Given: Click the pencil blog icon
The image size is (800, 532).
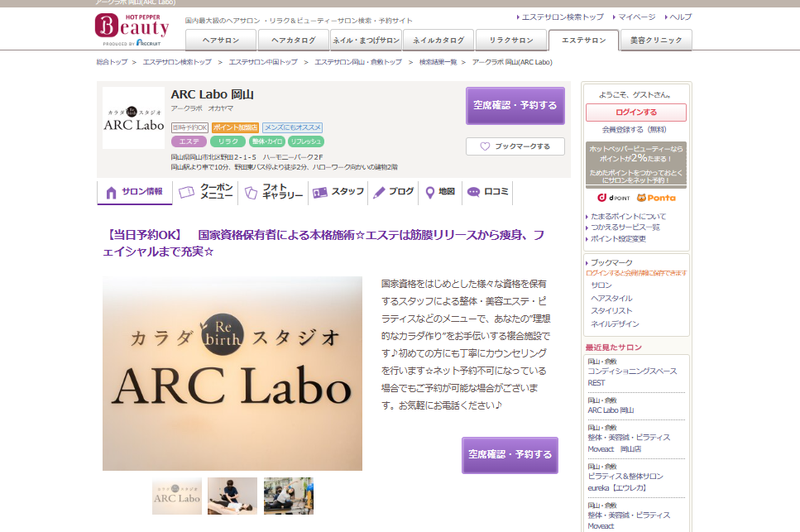Looking at the screenshot, I should click(x=379, y=192).
